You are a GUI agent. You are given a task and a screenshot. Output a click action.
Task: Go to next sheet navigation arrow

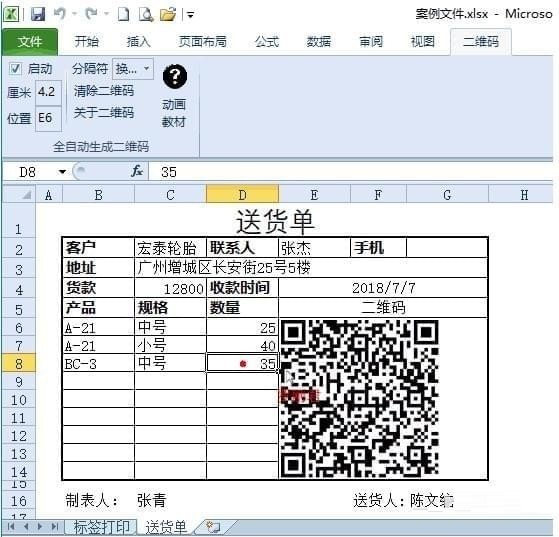(40, 526)
